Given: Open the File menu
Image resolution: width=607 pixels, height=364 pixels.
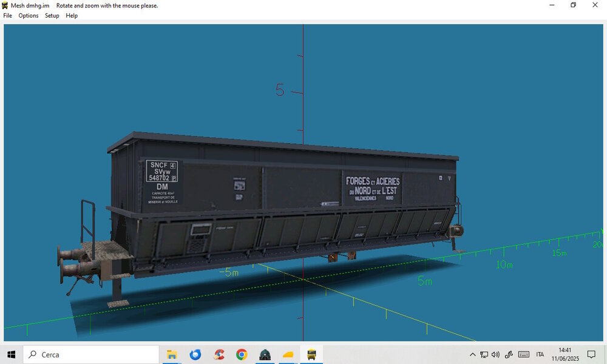Looking at the screenshot, I should (7, 16).
